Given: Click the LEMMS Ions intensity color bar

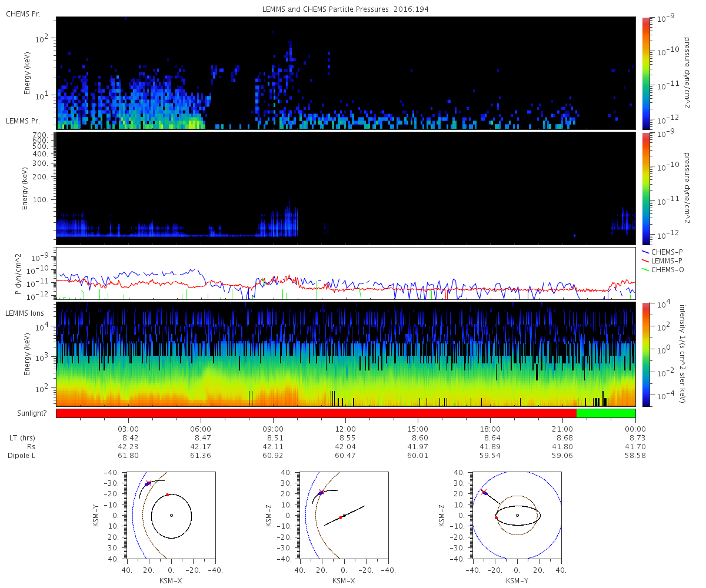Looking at the screenshot, I should coord(646,355).
